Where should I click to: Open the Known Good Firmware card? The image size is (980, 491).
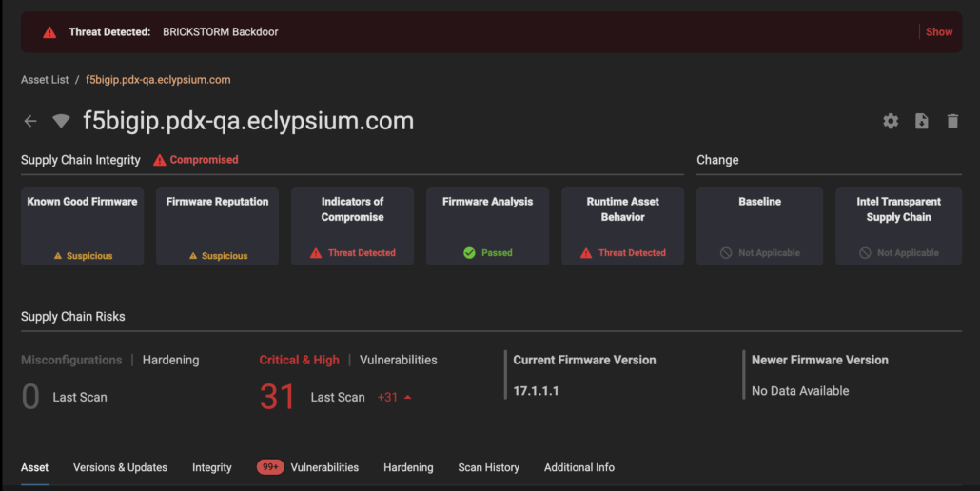(x=83, y=226)
